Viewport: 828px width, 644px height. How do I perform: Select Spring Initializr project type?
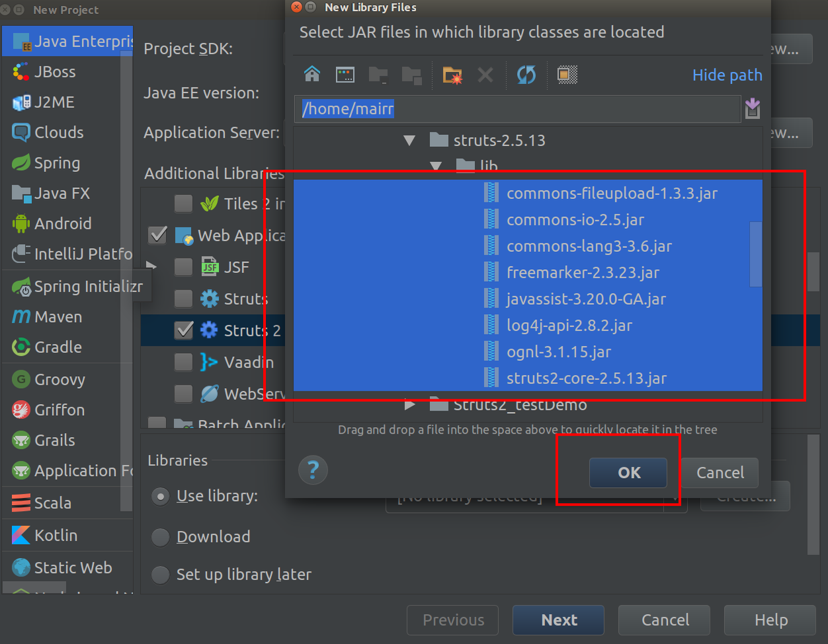coord(77,286)
